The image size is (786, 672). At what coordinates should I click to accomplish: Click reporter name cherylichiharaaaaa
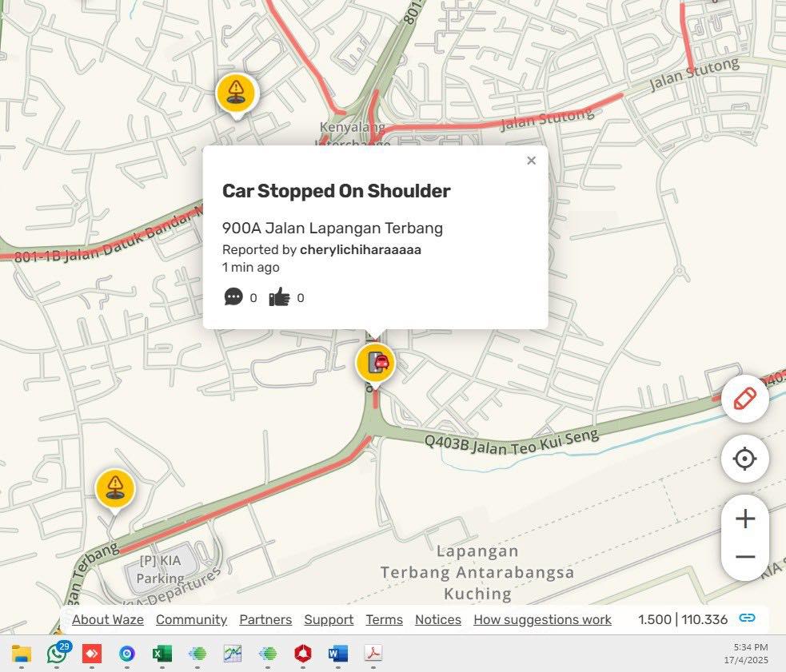click(361, 249)
